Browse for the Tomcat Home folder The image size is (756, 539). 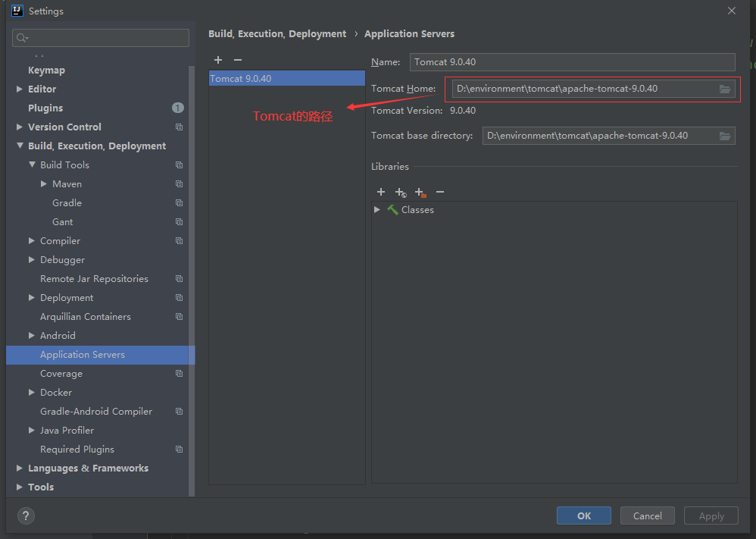coord(725,89)
